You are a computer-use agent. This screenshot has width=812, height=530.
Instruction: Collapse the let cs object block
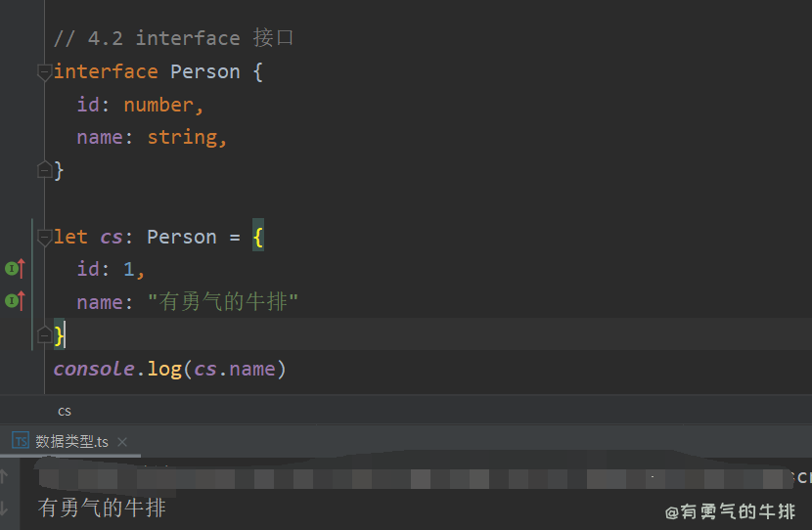[44, 237]
